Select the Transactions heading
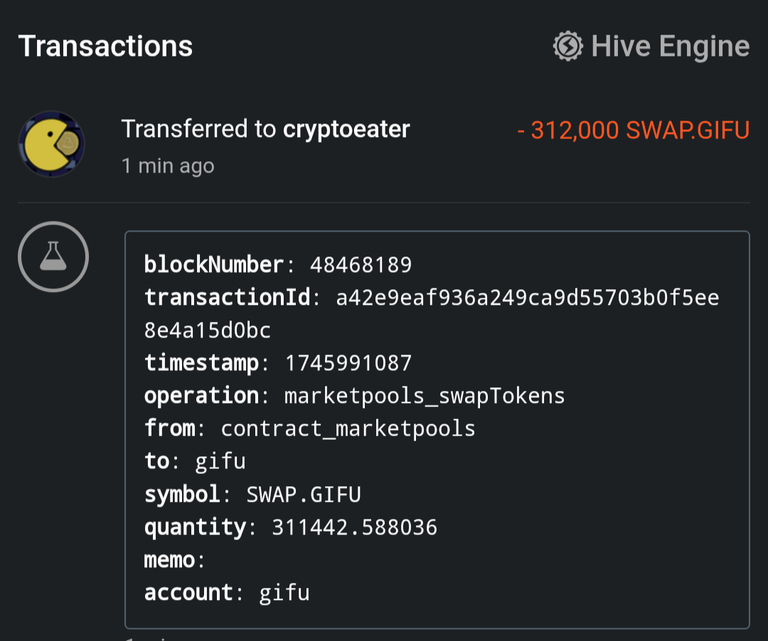Viewport: 768px width, 641px height. (x=105, y=47)
